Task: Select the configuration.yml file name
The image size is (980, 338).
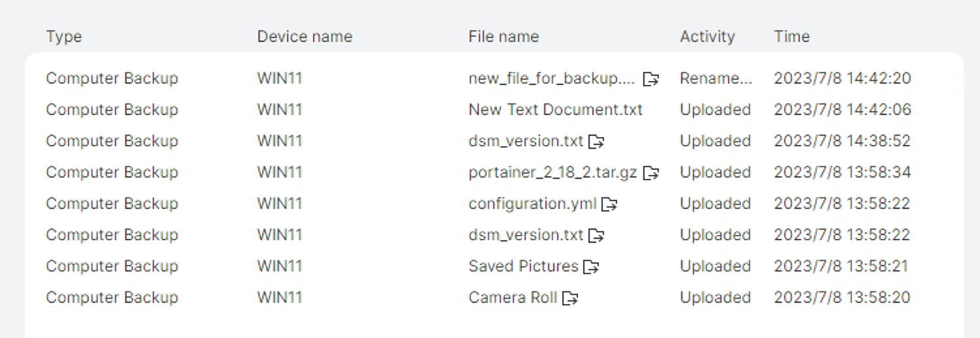Action: (532, 204)
